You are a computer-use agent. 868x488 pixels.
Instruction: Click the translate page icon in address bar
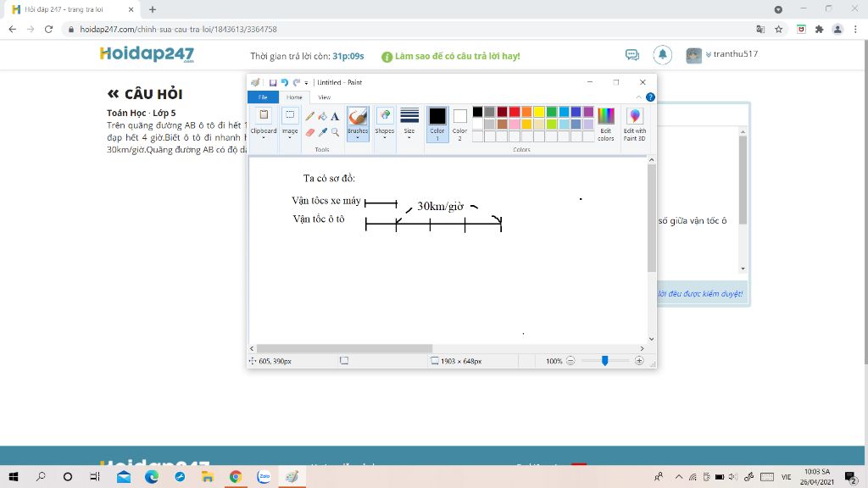760,30
